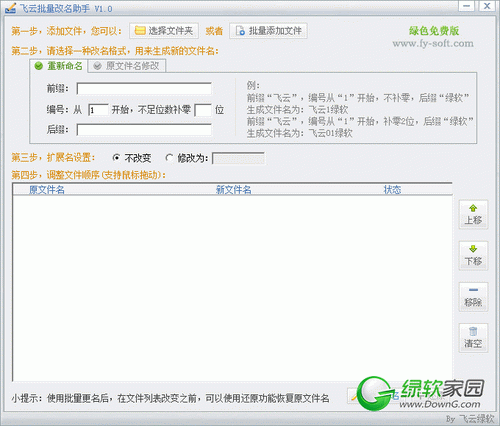Click the green up arrow 上移 icon
Screen dimensions: 500x426
click(x=473, y=208)
